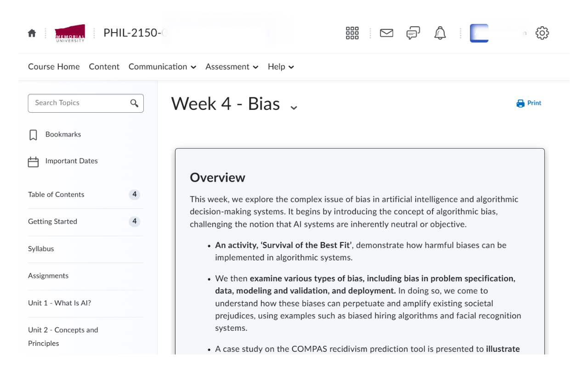
Task: Open the Week 4 - Bias title chevron
Action: 294,108
